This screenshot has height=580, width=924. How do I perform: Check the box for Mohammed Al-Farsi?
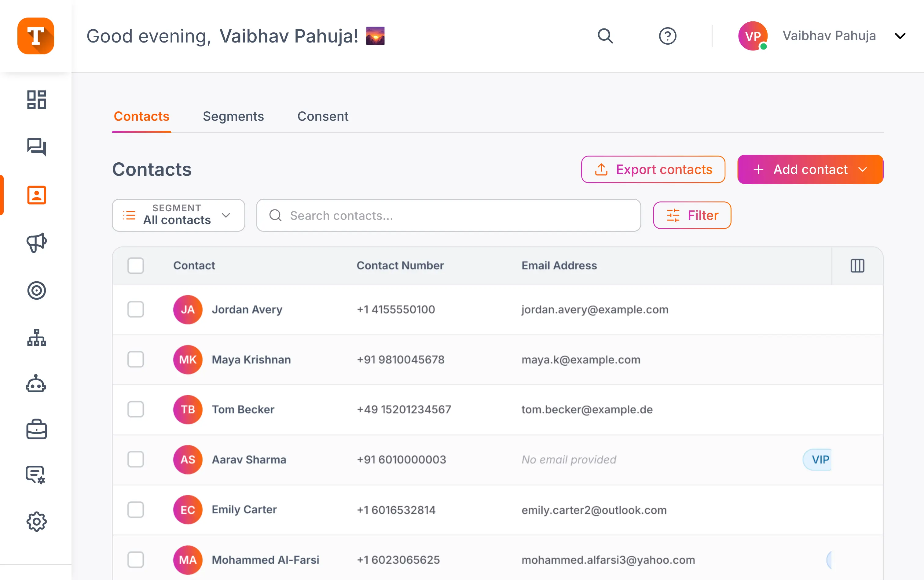[136, 560]
